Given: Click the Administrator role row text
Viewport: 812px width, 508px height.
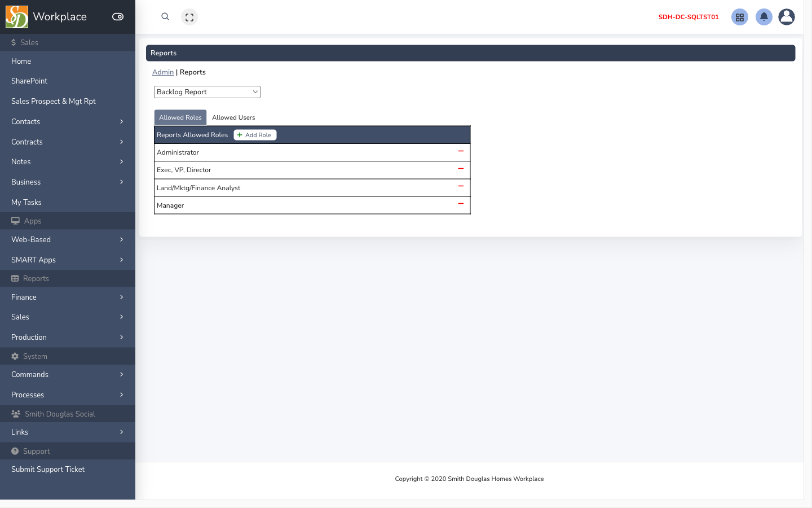Looking at the screenshot, I should [x=178, y=152].
